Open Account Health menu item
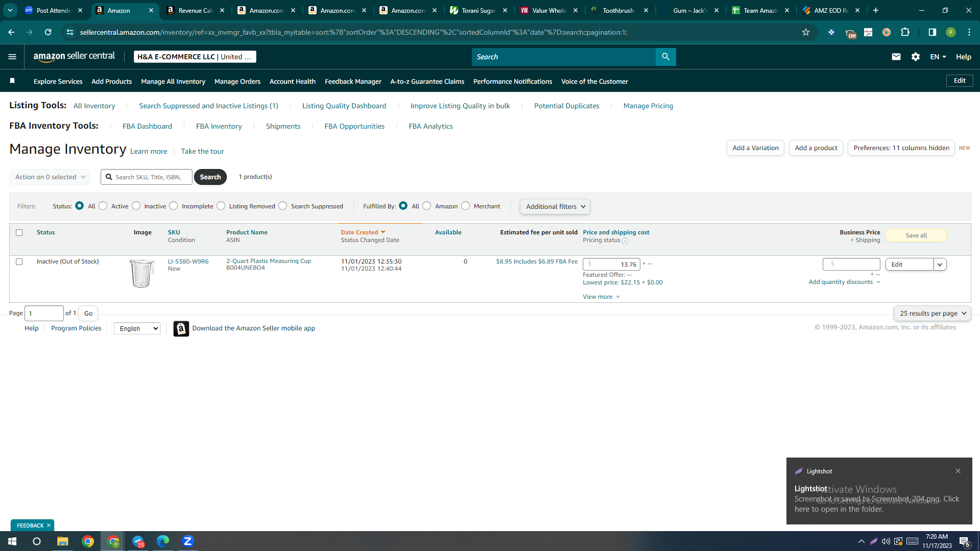 (293, 81)
